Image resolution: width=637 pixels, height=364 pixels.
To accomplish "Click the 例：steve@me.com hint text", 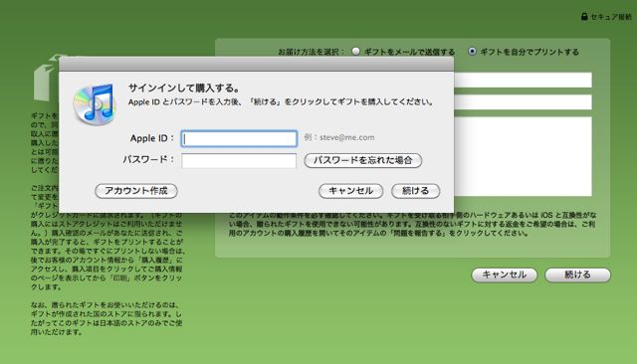I will [x=339, y=137].
